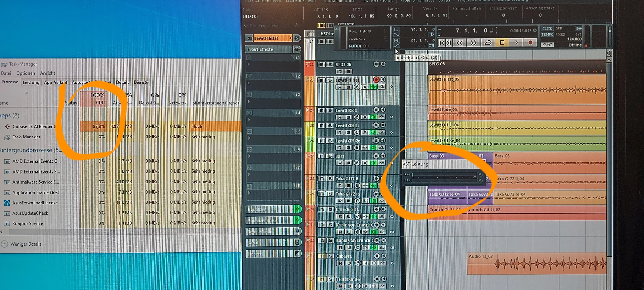Select the Audio 13_02 audio event
The height and width of the screenshot is (290, 644).
pyautogui.click(x=536, y=264)
